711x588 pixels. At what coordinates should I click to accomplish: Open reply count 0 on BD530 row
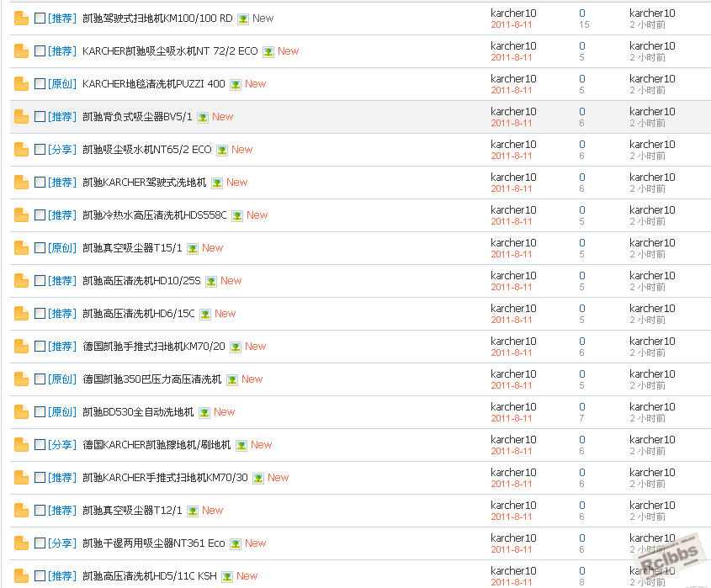582,406
